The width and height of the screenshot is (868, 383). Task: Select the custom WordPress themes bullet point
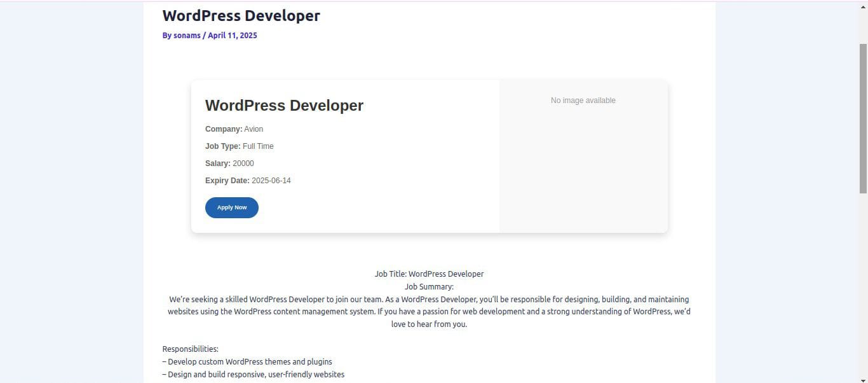click(x=247, y=361)
